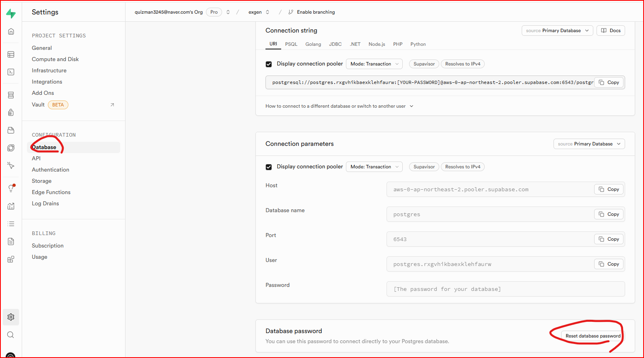The height and width of the screenshot is (358, 644).
Task: Switch to the PHP tab
Action: pos(398,44)
